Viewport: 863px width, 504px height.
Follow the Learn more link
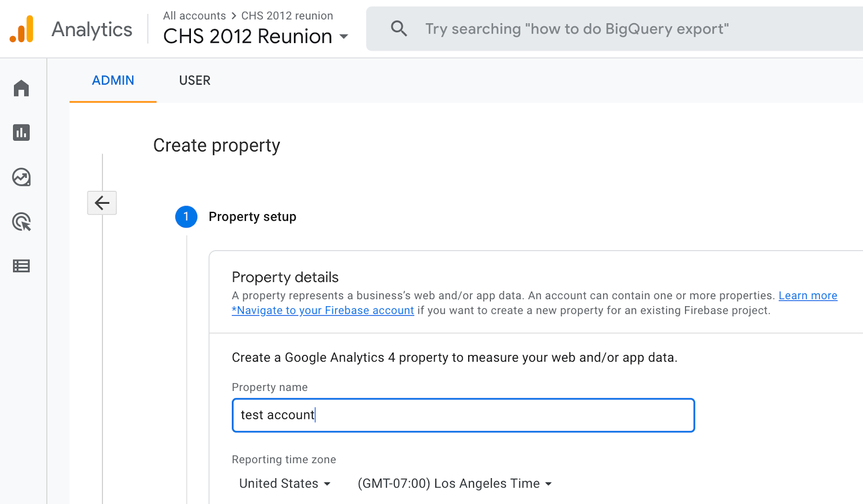[807, 295]
